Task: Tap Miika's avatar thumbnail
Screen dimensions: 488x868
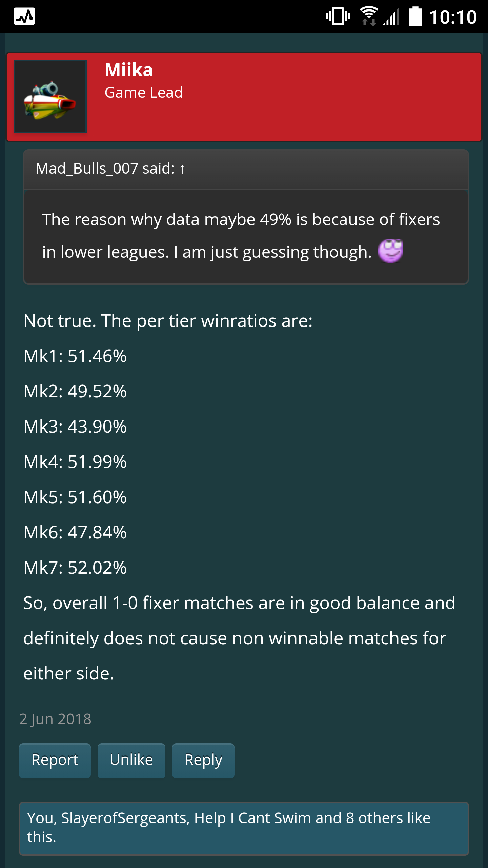Action: click(x=50, y=96)
